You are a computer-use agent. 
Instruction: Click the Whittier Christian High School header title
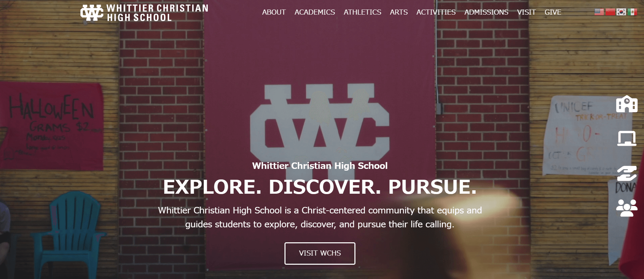coord(158,13)
